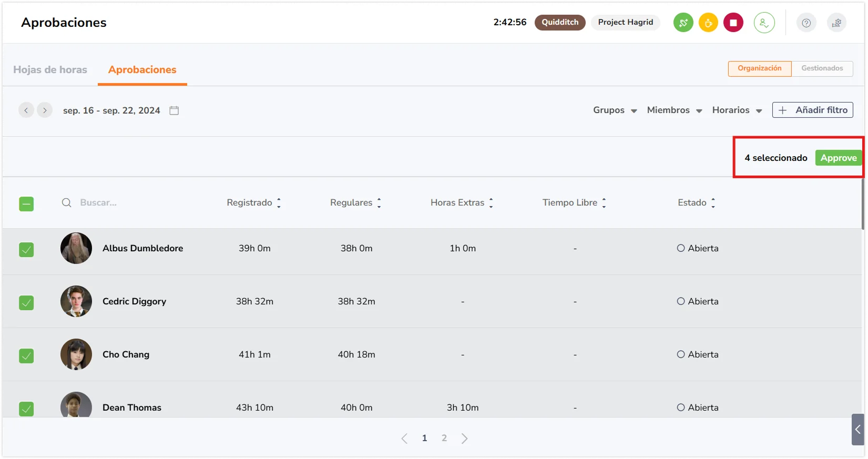Open the Grupos filter dropdown
This screenshot has height=459, width=868.
615,110
